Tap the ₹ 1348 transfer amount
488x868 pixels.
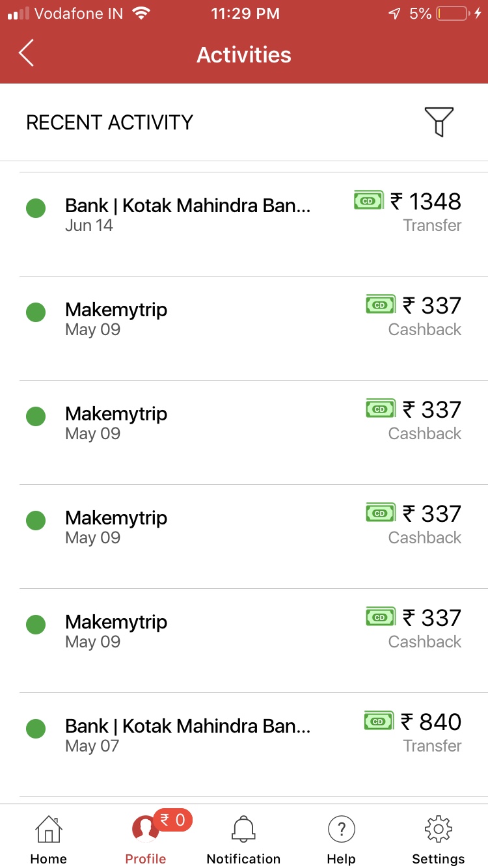coord(426,202)
